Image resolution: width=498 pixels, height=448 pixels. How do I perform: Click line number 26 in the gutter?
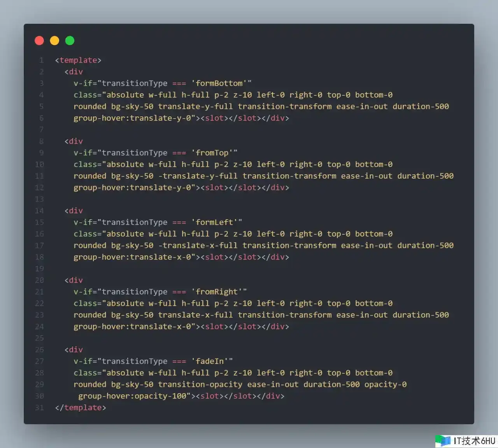click(x=39, y=350)
